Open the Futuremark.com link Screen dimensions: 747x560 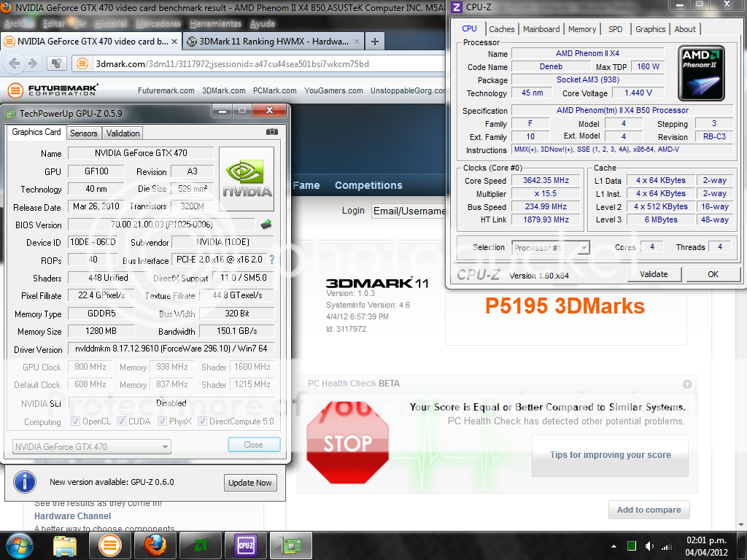point(166,90)
